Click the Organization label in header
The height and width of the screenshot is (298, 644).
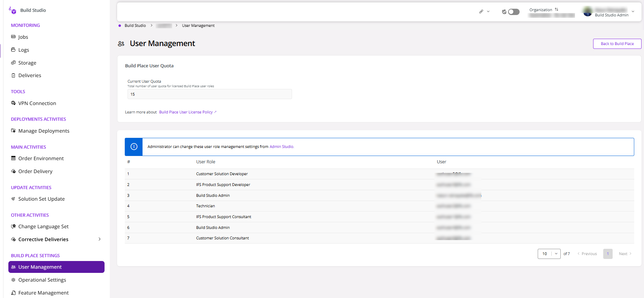coord(540,10)
